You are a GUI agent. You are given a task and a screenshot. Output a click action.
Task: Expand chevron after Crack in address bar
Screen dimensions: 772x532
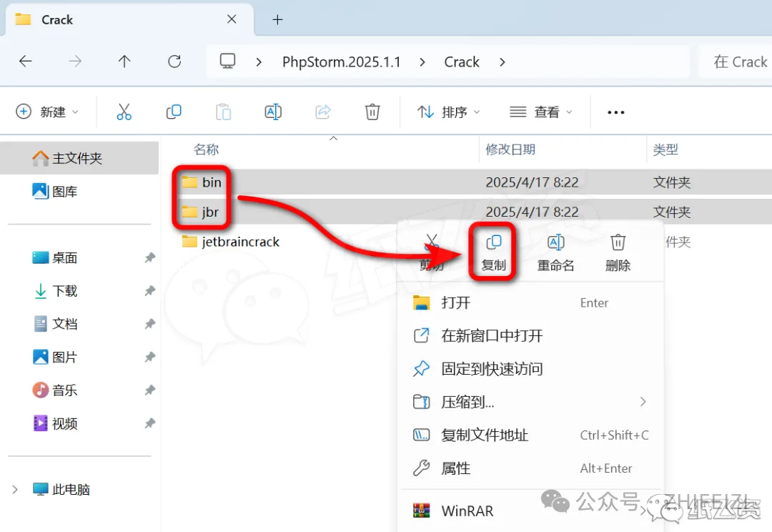(502, 62)
